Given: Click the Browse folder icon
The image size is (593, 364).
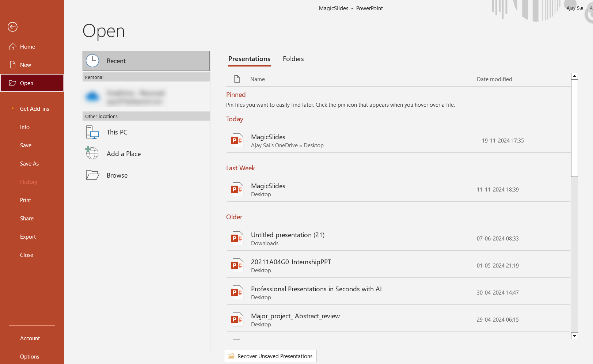Looking at the screenshot, I should click(x=92, y=175).
